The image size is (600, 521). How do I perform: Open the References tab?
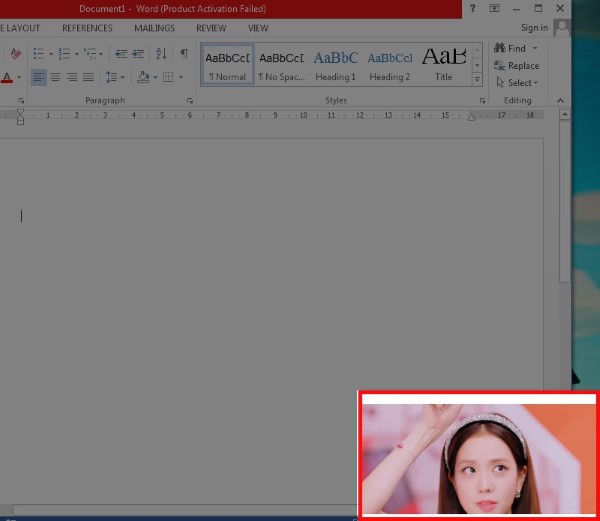pyautogui.click(x=87, y=28)
